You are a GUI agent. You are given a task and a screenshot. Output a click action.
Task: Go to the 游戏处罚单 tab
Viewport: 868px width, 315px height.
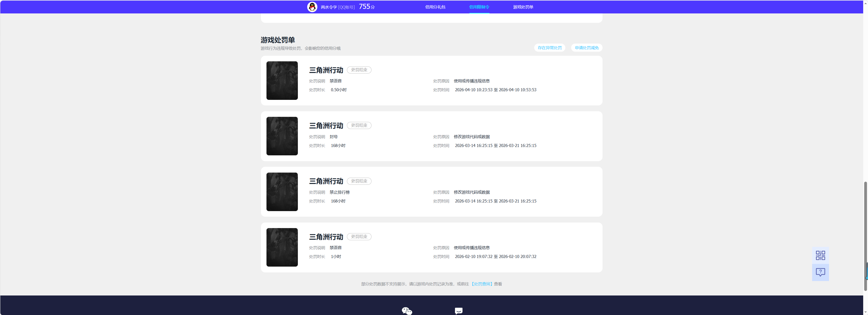pyautogui.click(x=523, y=7)
